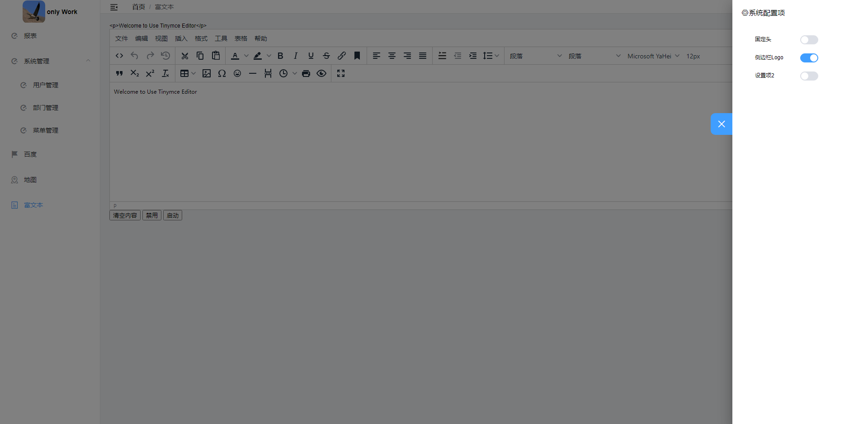The width and height of the screenshot is (868, 424).
Task: Click the print icon
Action: (x=306, y=73)
